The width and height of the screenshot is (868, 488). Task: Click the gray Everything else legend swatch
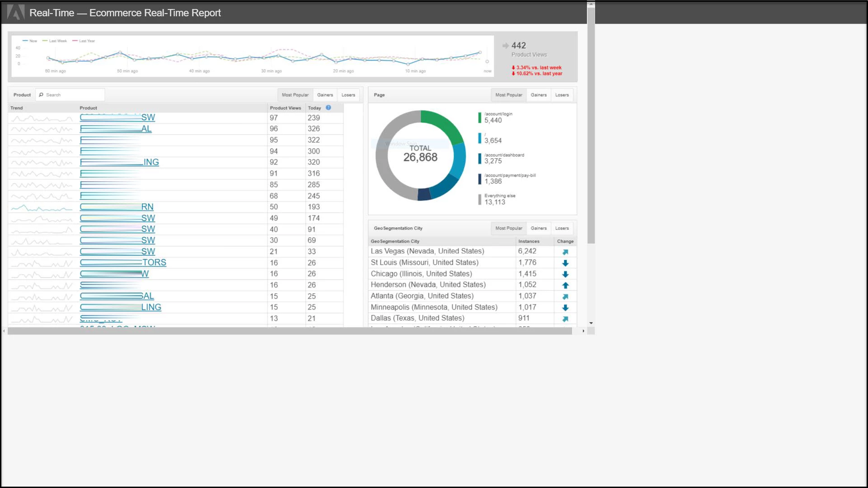(479, 199)
